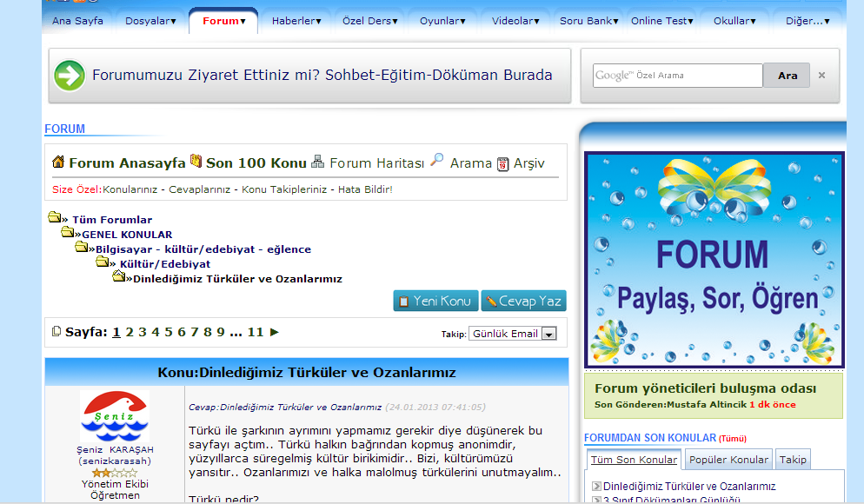Click inside the Google Özel Arama field
The image size is (864, 504).
678,76
